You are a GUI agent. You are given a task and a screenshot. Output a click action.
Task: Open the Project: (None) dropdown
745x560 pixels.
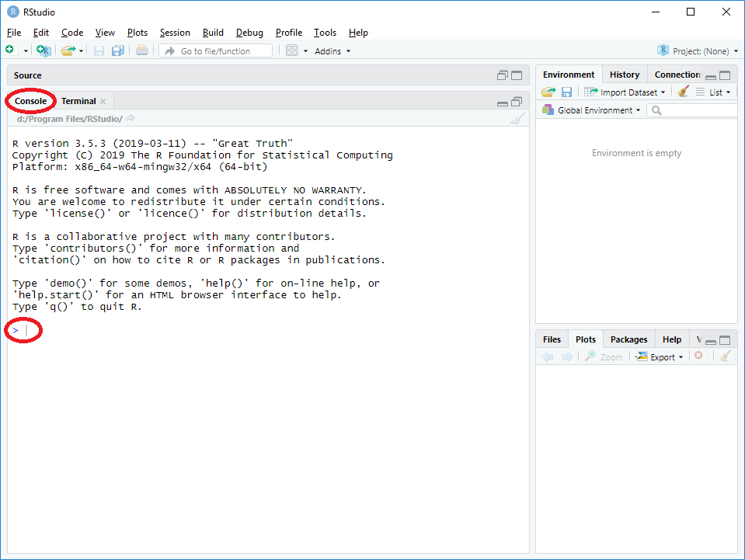(698, 51)
